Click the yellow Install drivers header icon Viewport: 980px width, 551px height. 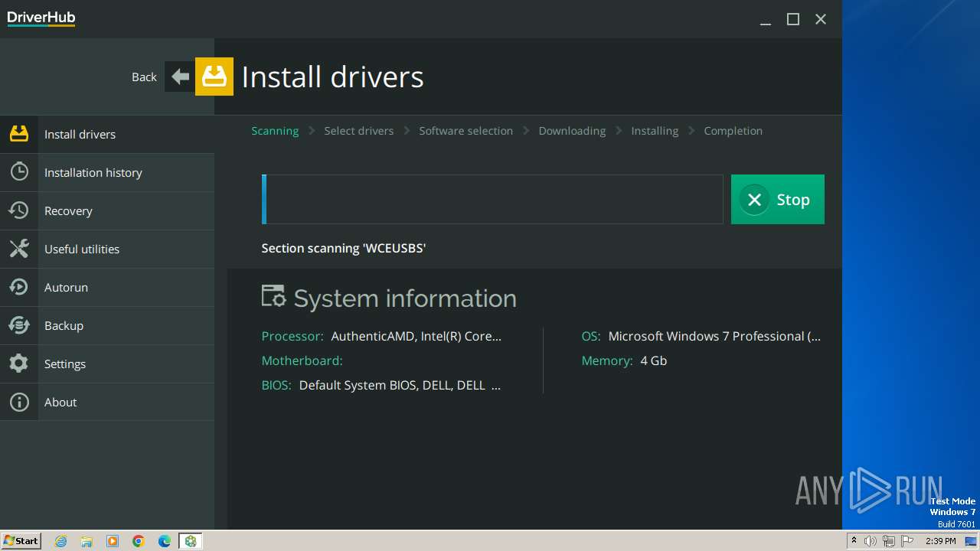point(214,77)
